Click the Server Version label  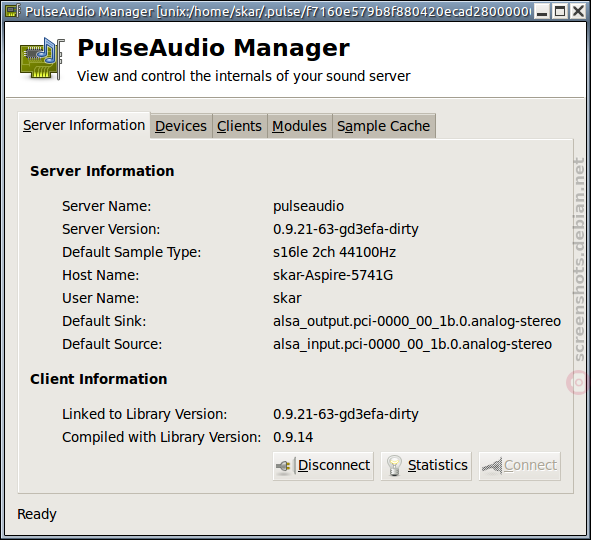coord(111,229)
